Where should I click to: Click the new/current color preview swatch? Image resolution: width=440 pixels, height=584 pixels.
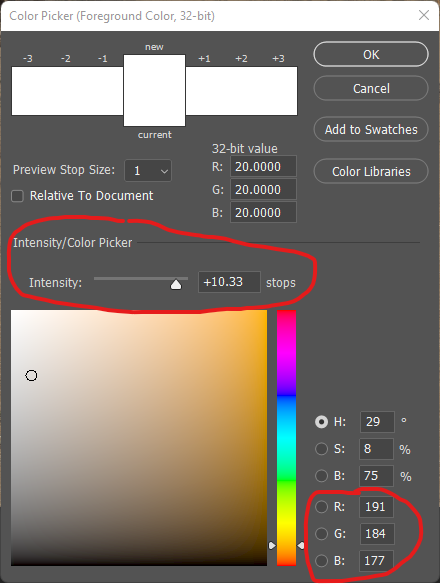pos(154,91)
